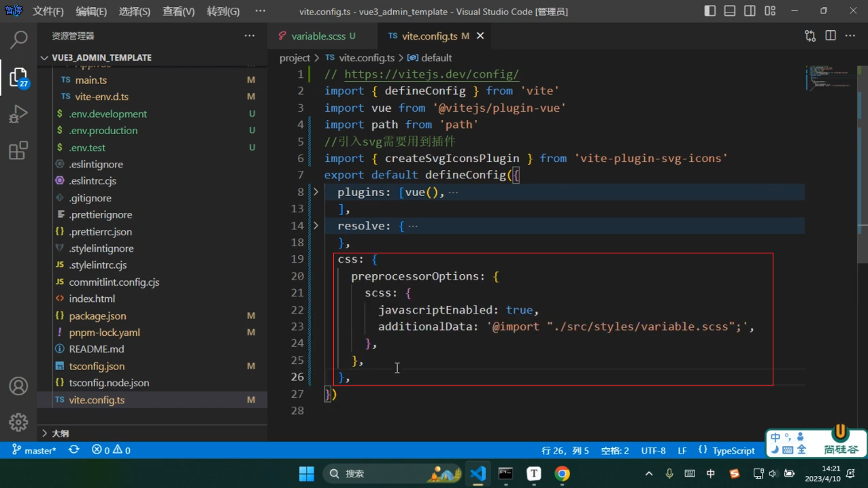Change indentation via 空格: 2
This screenshot has width=868, height=488.
pyautogui.click(x=615, y=450)
